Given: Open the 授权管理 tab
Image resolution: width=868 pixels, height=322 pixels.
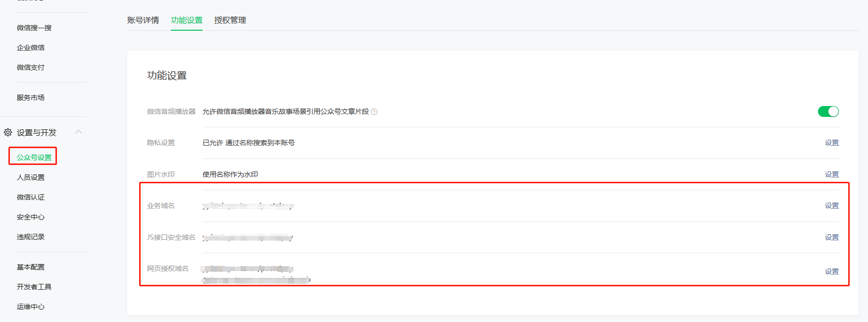Looking at the screenshot, I should coord(230,20).
